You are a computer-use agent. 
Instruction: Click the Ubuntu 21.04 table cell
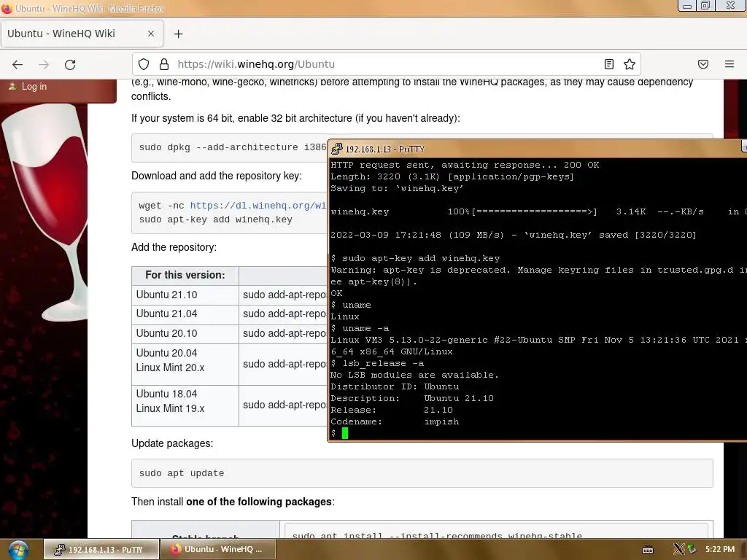[x=185, y=314]
